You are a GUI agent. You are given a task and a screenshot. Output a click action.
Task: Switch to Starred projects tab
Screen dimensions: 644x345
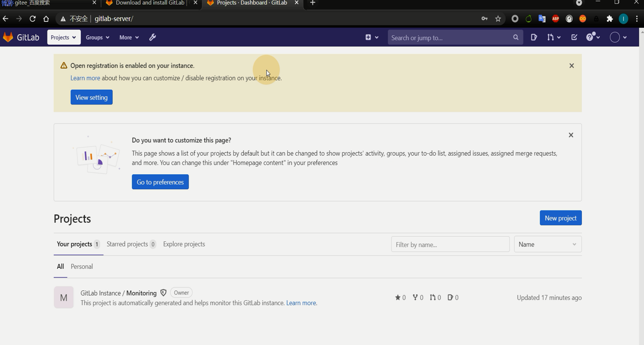pos(131,244)
